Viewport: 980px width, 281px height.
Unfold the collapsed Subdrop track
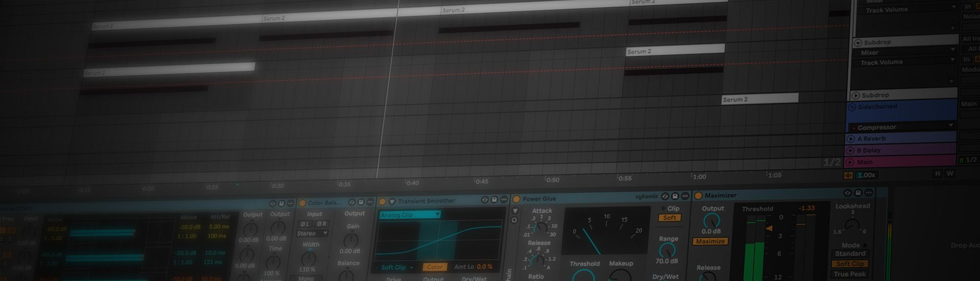coord(856,96)
